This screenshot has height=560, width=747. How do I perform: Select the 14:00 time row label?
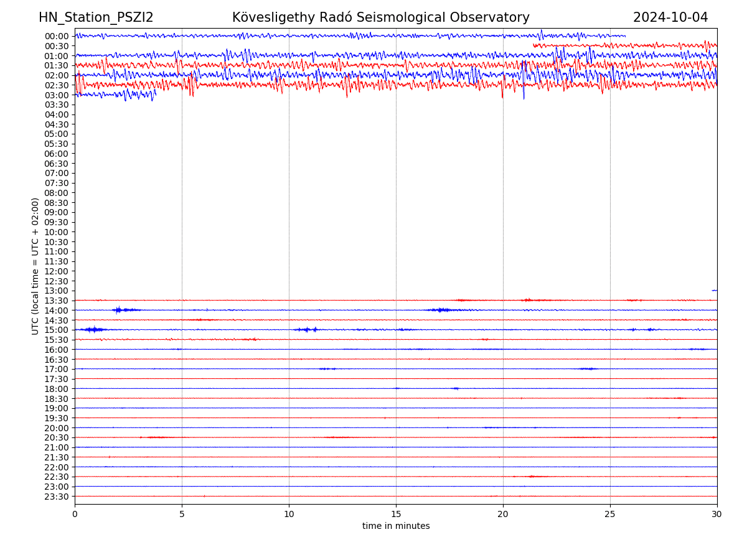click(57, 310)
